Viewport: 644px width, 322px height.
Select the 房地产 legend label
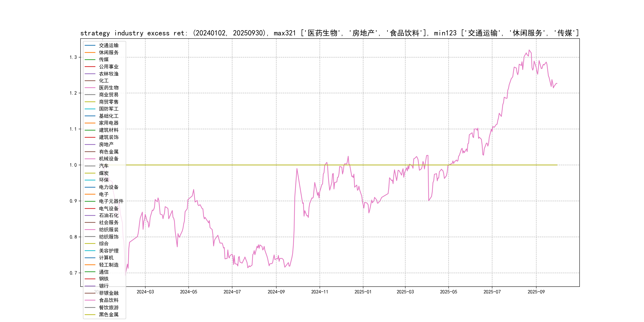[x=106, y=145]
